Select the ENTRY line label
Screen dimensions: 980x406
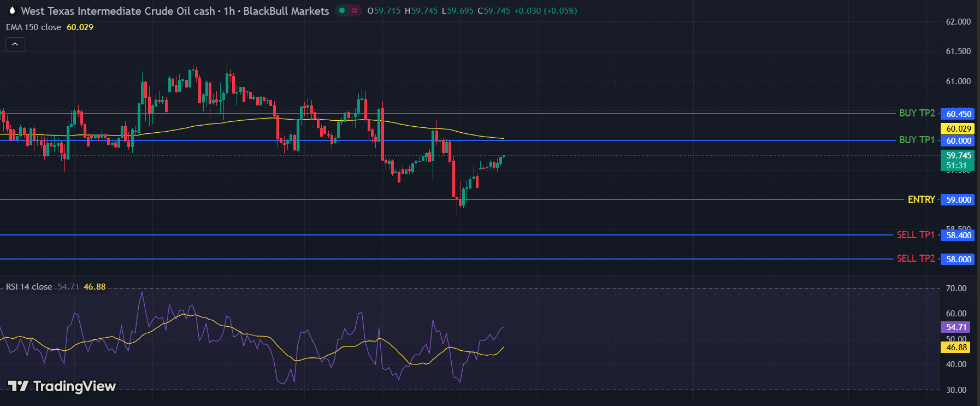pyautogui.click(x=921, y=199)
